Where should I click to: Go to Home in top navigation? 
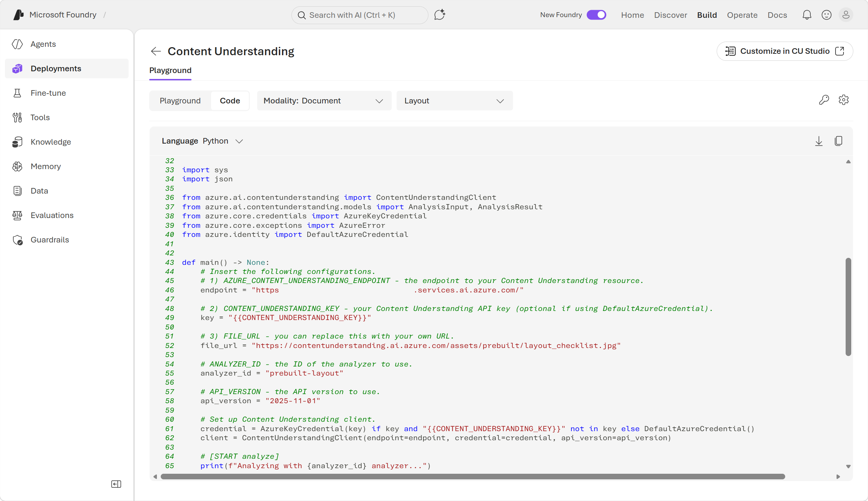pyautogui.click(x=632, y=15)
